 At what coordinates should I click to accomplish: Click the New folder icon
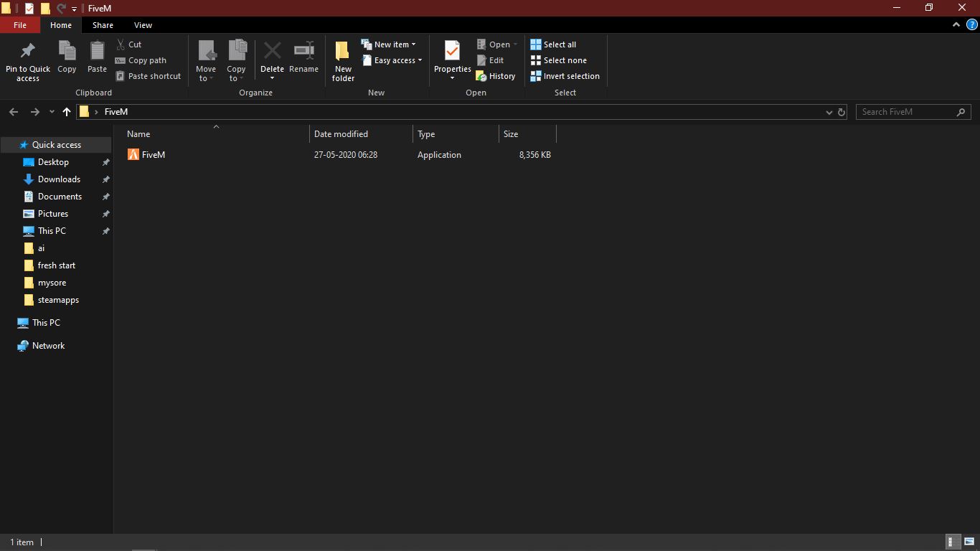tap(343, 51)
